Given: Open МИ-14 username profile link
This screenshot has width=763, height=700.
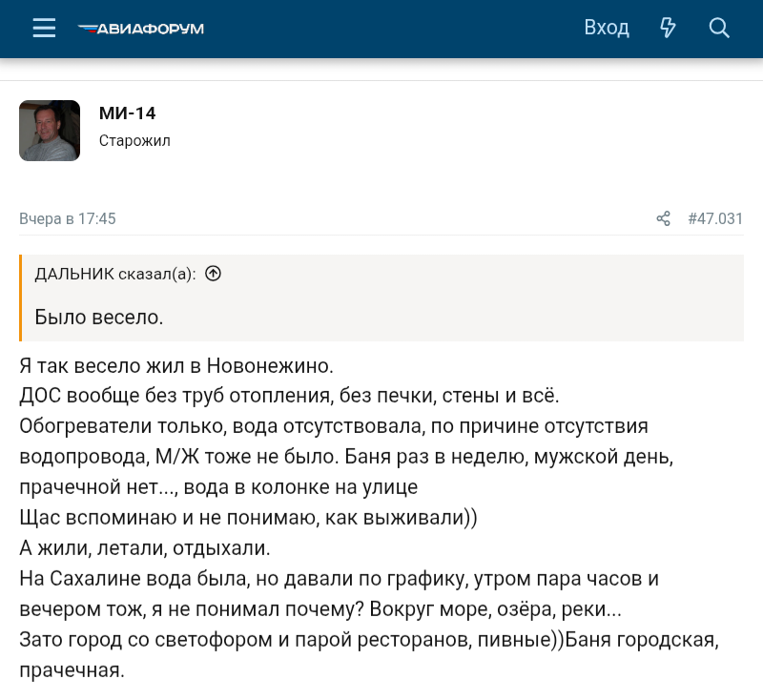Looking at the screenshot, I should point(128,113).
